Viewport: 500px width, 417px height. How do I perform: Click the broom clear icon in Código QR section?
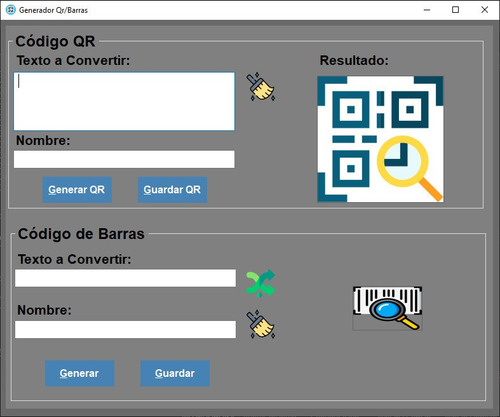click(261, 87)
